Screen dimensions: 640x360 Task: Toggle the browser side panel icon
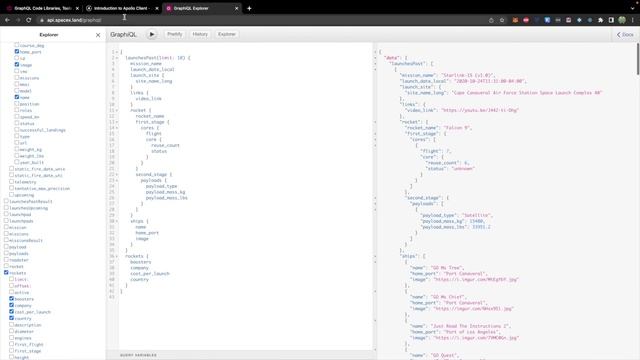point(611,20)
